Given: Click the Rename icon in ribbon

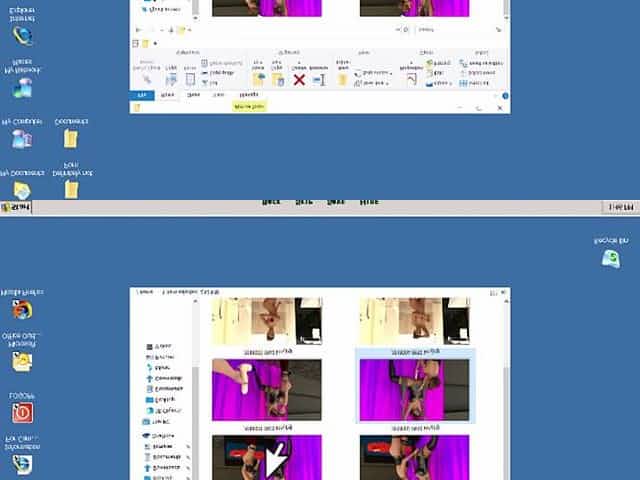Looking at the screenshot, I should 319,78.
